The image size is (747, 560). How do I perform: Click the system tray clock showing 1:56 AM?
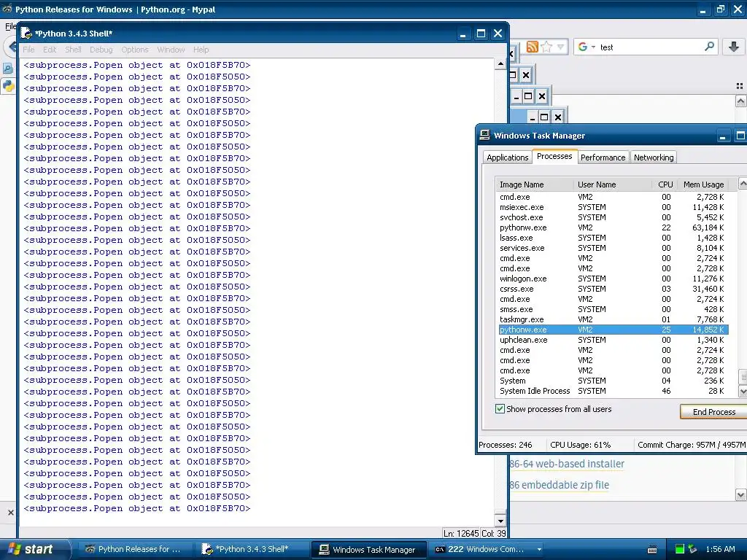point(720,549)
